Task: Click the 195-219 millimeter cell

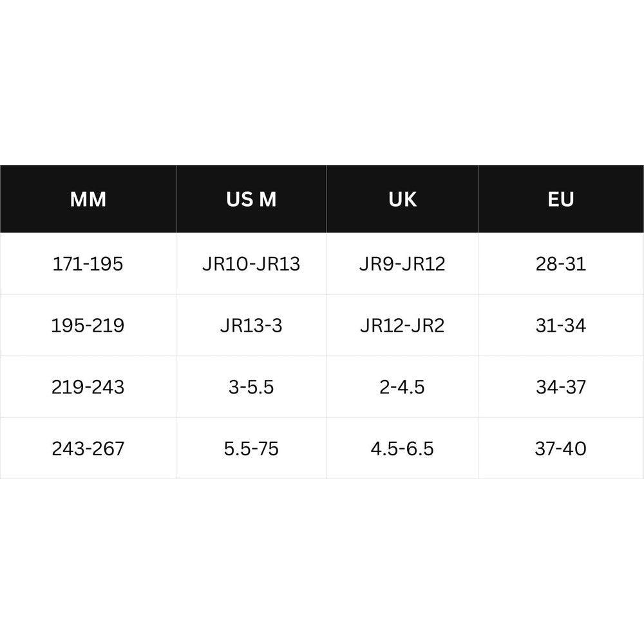Action: [88, 326]
